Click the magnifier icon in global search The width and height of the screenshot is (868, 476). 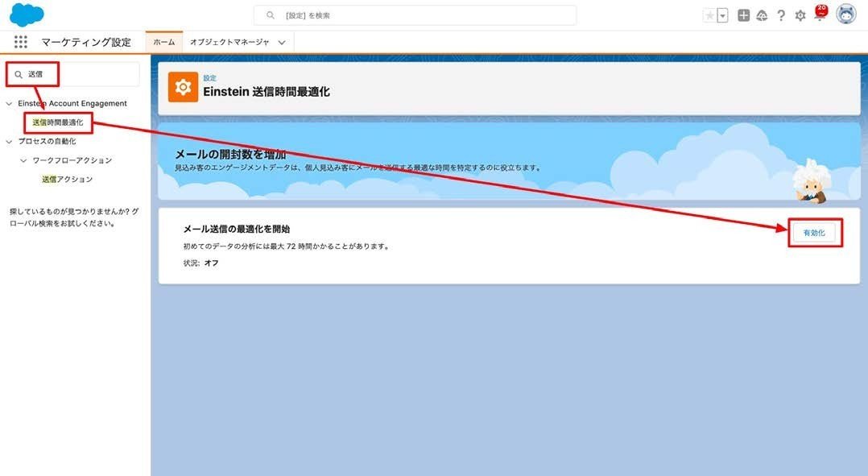click(x=271, y=15)
